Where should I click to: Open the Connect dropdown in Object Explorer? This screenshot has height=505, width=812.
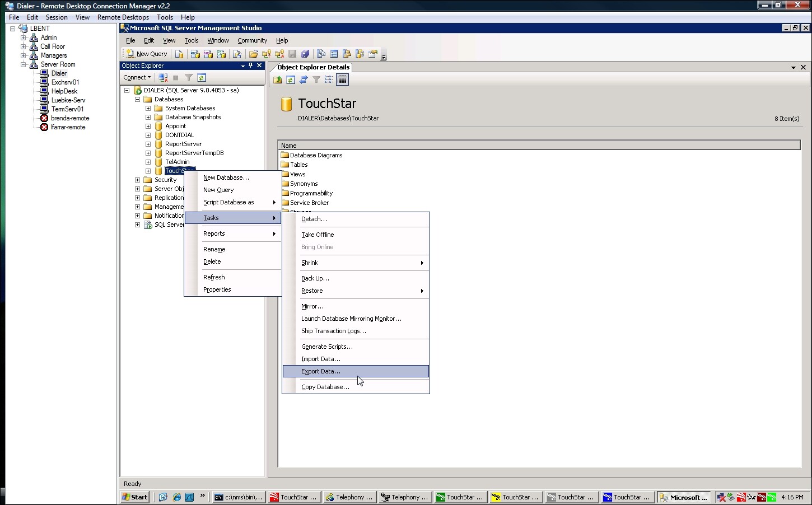136,77
